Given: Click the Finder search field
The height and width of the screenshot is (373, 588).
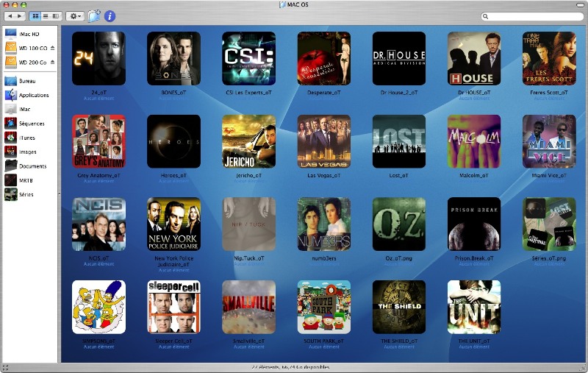Looking at the screenshot, I should click(x=532, y=16).
